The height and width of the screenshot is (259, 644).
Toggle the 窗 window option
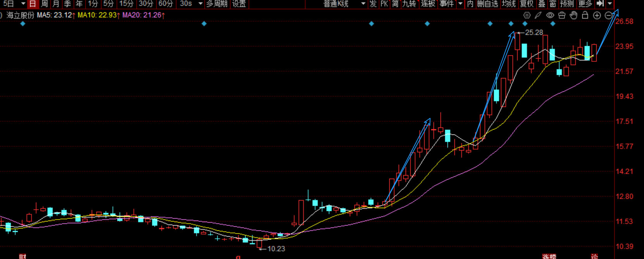pos(553,3)
